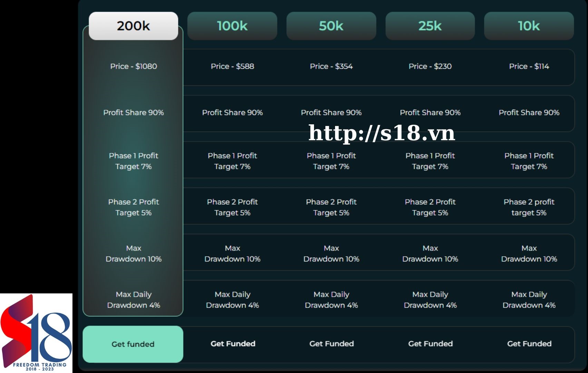Switch to the 100k account tab
This screenshot has height=373, width=588.
pos(232,26)
